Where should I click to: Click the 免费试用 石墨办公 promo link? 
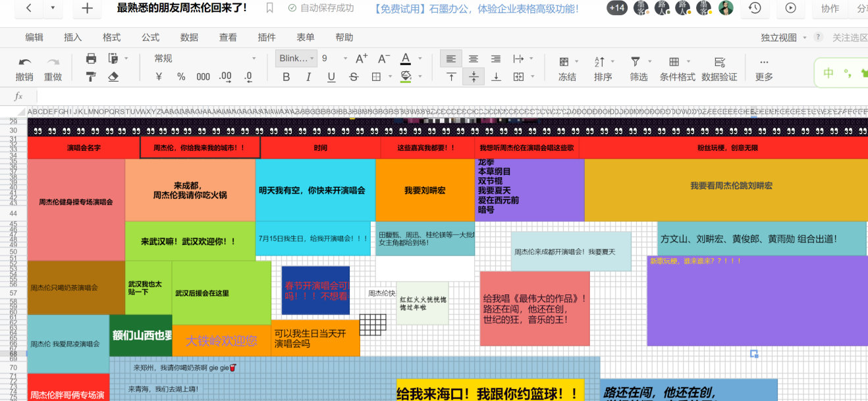[x=476, y=9]
